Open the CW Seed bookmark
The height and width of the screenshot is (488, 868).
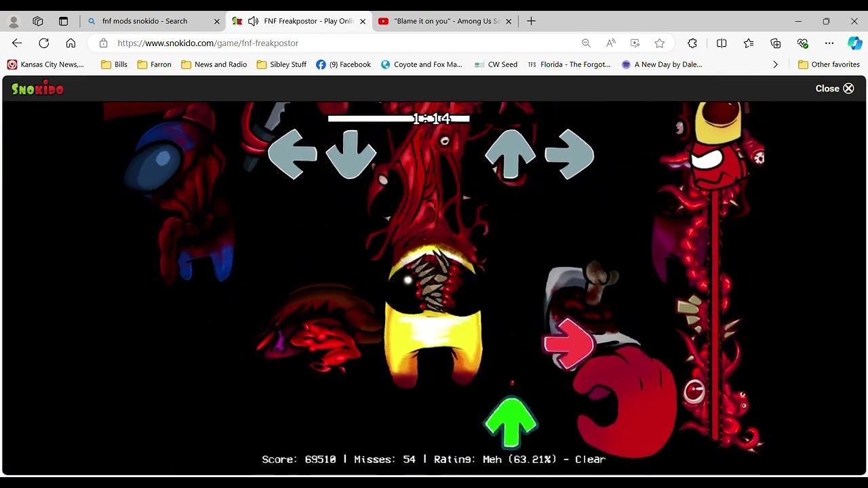click(496, 64)
